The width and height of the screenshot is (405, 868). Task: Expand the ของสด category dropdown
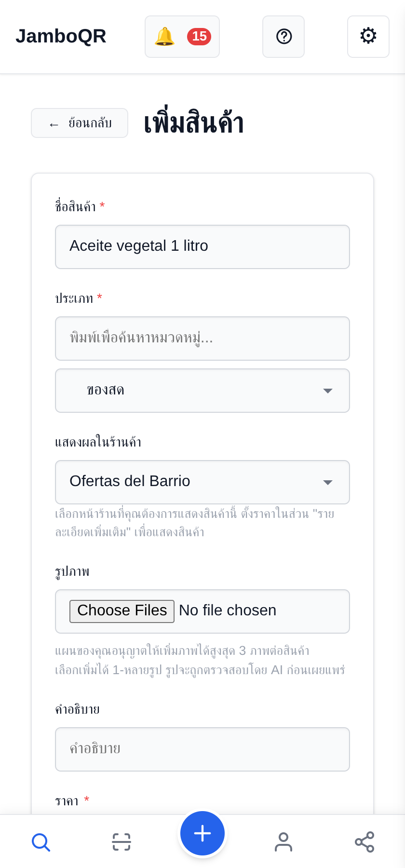(x=202, y=391)
